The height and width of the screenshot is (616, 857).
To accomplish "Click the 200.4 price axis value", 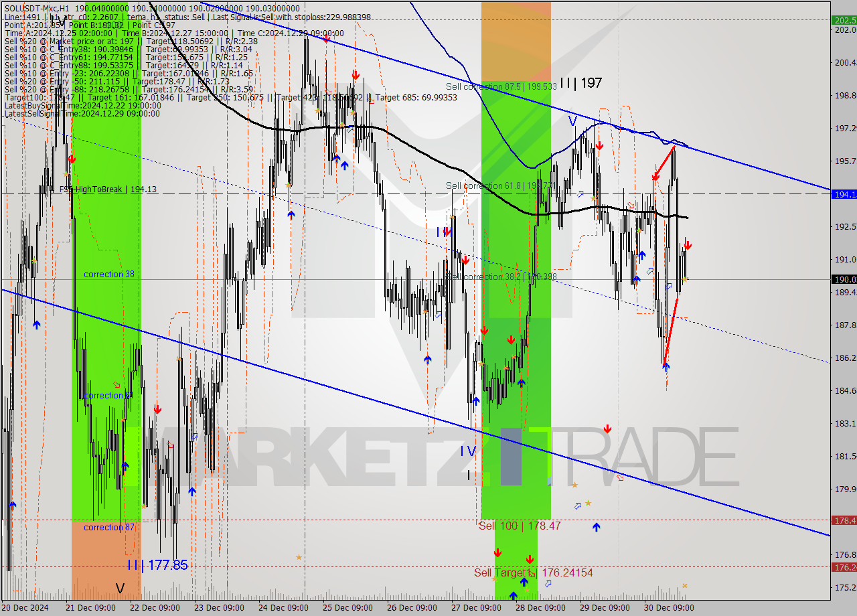I will [x=845, y=62].
